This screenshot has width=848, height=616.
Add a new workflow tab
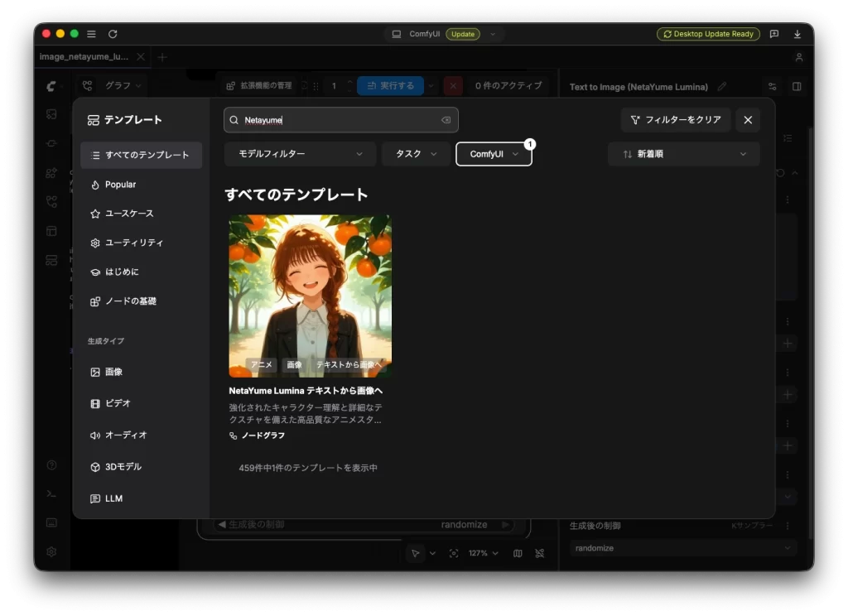tap(162, 57)
